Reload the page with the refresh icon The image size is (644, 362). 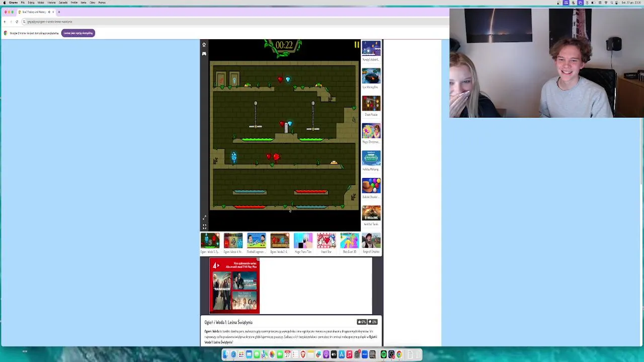(17, 22)
